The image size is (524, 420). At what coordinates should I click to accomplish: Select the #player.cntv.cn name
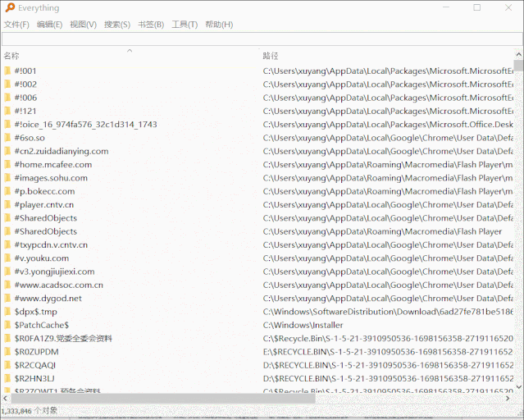point(44,204)
